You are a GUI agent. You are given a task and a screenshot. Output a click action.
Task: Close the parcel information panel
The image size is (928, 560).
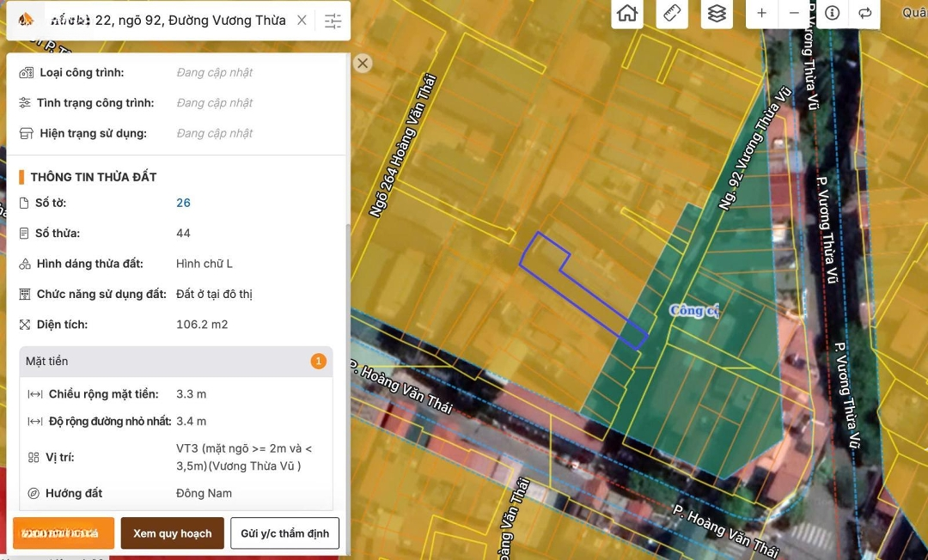(x=363, y=63)
